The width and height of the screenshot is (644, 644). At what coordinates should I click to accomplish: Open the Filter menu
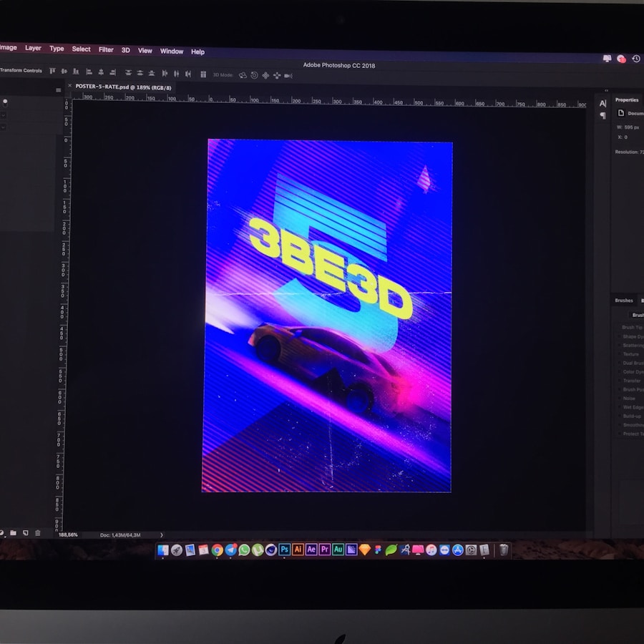(x=106, y=49)
